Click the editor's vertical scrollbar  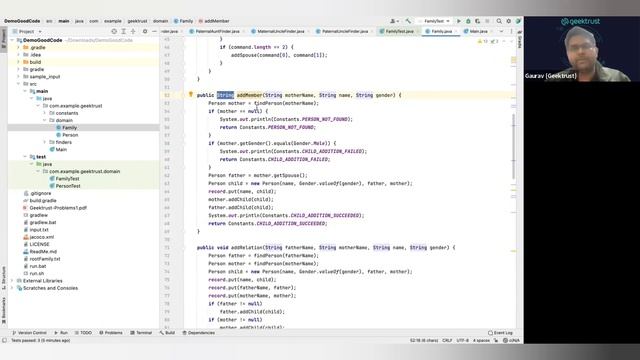513,146
